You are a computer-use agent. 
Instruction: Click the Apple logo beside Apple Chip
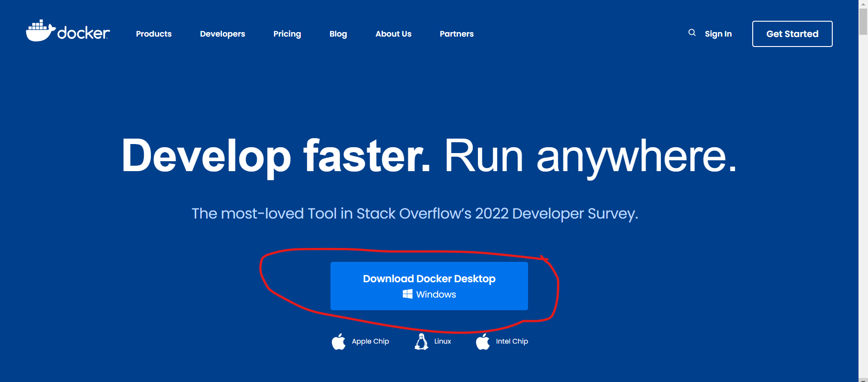click(x=338, y=342)
